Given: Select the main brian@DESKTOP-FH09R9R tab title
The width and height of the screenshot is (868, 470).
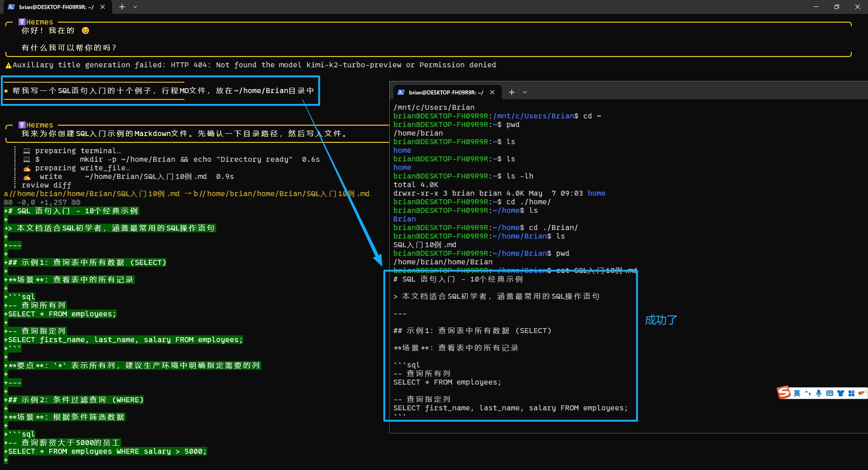Looking at the screenshot, I should coord(57,7).
